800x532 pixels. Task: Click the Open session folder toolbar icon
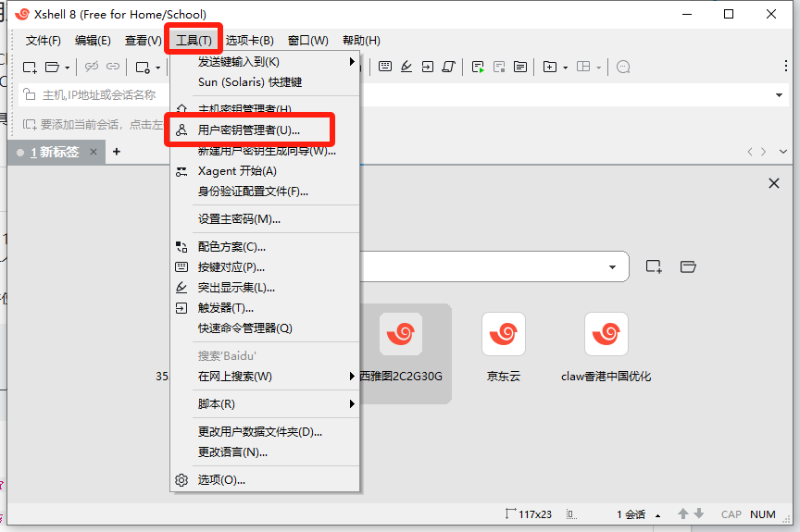52,67
